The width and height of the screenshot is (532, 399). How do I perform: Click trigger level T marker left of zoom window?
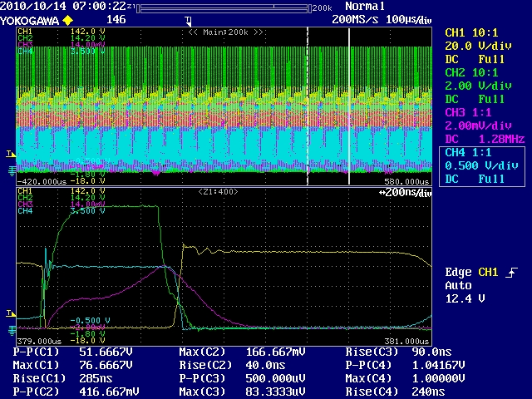tap(10, 313)
